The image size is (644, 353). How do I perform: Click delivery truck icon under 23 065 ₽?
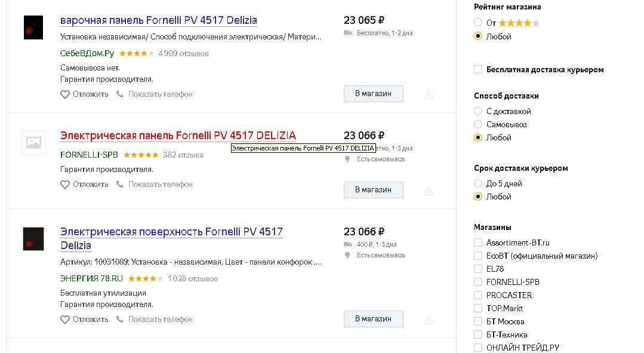(x=348, y=33)
